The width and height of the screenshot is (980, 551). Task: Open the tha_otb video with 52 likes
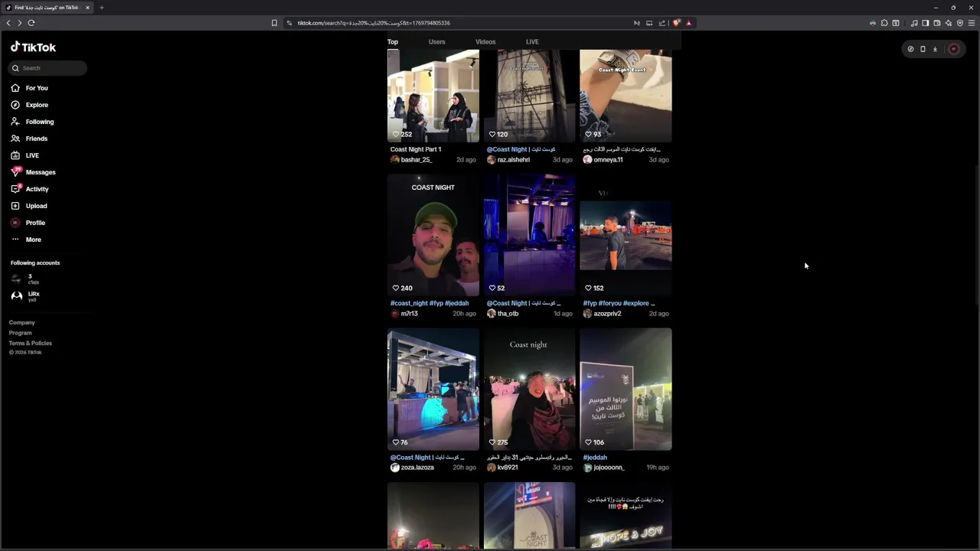click(530, 235)
